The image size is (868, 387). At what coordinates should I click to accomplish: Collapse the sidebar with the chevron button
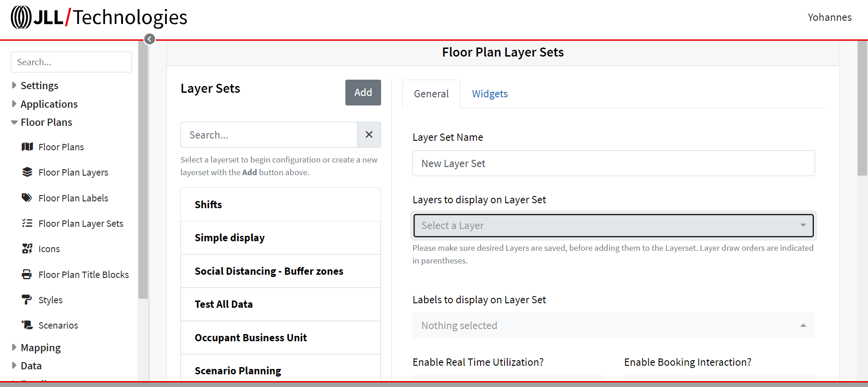tap(150, 39)
